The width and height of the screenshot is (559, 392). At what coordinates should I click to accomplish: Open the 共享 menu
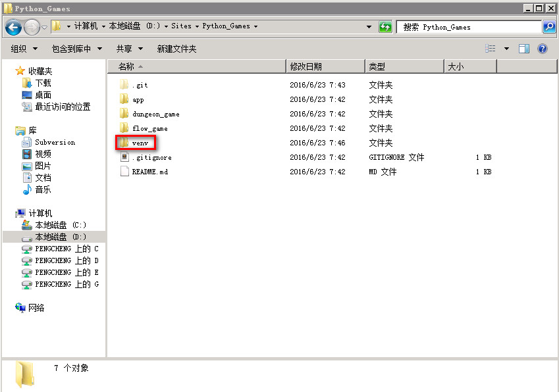(x=128, y=49)
